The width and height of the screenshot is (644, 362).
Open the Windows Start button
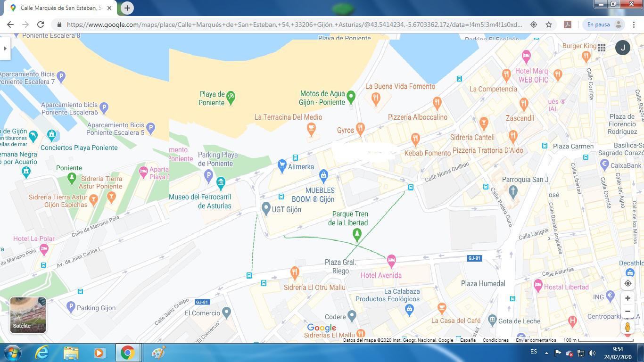tap(11, 353)
